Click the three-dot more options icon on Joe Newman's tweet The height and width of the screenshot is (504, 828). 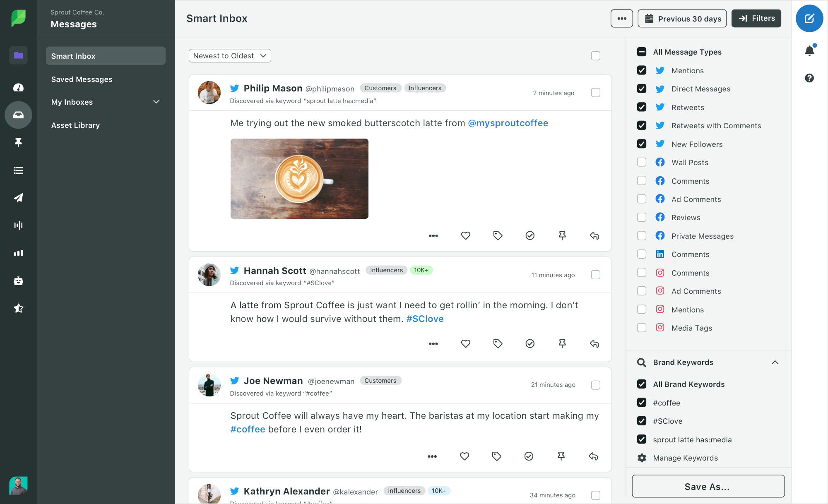[x=432, y=456]
